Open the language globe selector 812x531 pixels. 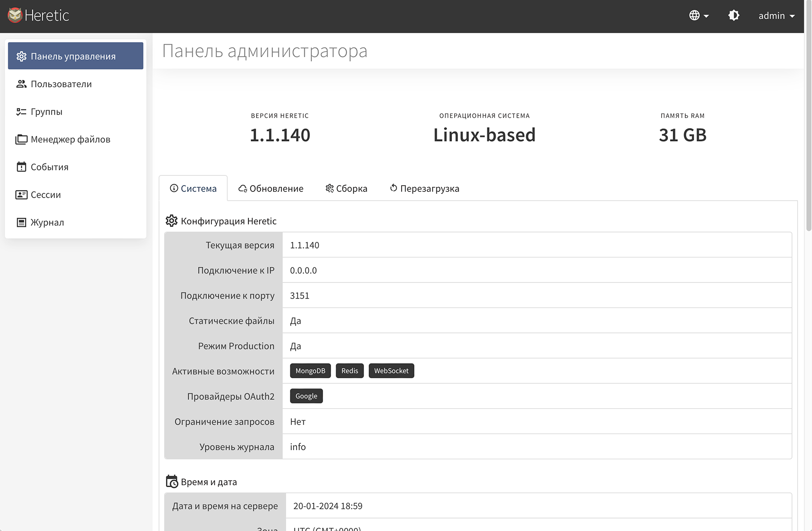[699, 16]
